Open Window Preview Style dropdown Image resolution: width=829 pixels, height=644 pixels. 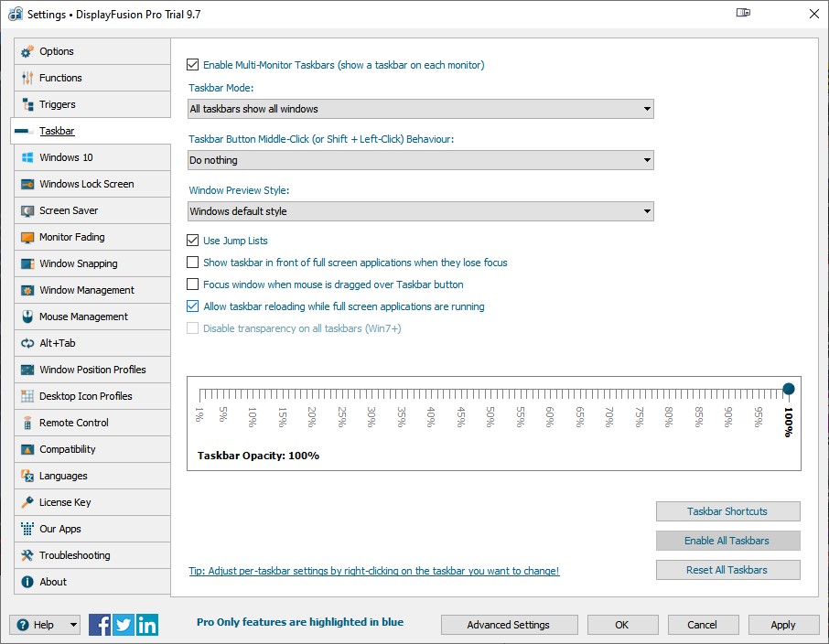421,211
